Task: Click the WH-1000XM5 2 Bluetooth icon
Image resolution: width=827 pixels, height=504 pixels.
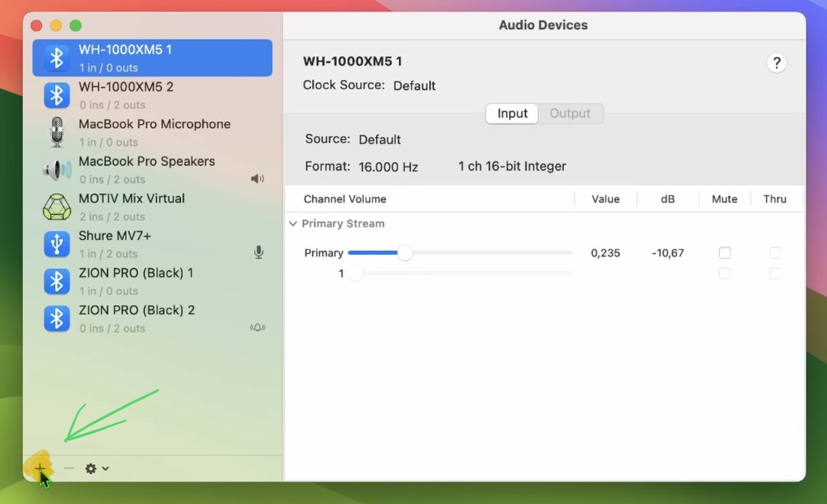Action: pyautogui.click(x=56, y=95)
